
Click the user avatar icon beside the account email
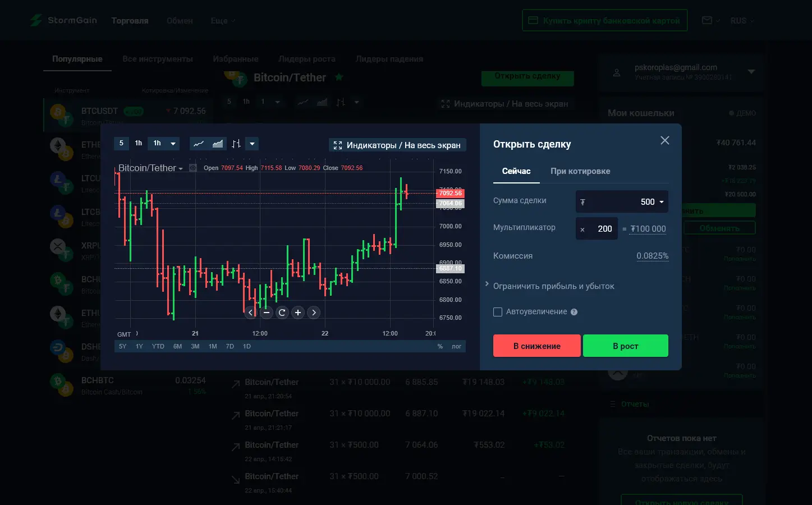[x=617, y=72]
